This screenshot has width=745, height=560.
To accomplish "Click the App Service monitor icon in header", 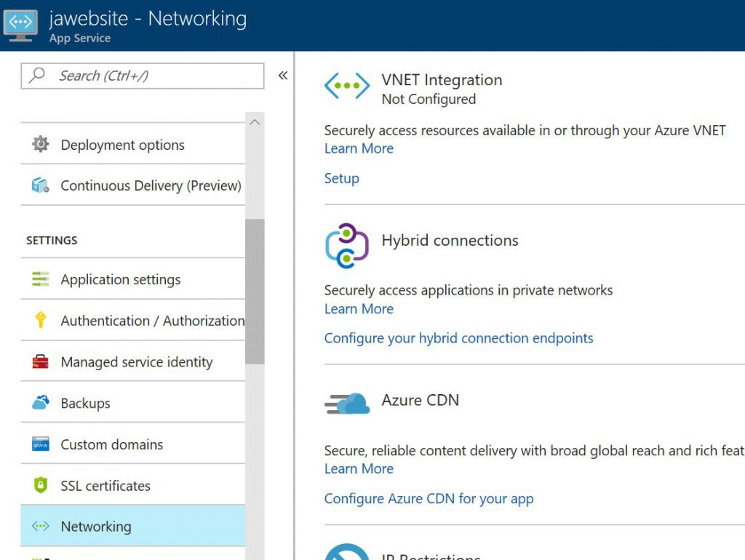I will [20, 25].
